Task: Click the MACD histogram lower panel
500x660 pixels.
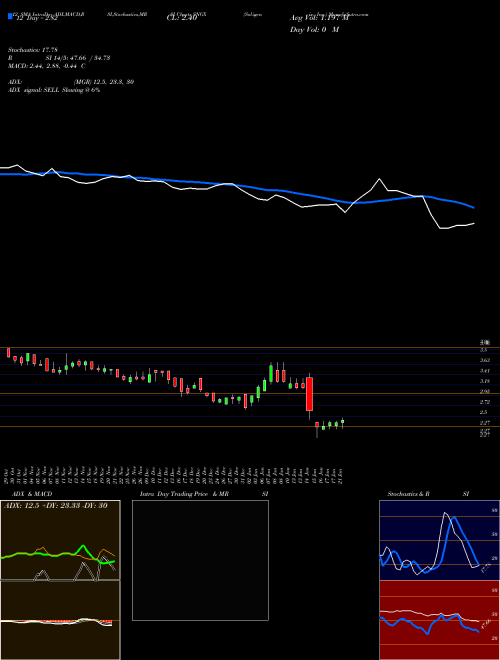Action: [60, 620]
